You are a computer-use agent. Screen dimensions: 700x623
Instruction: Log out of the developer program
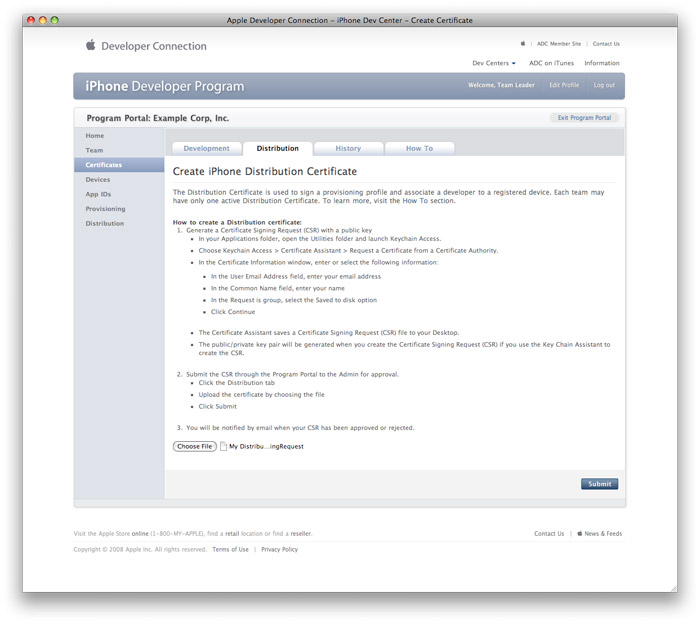pos(604,85)
